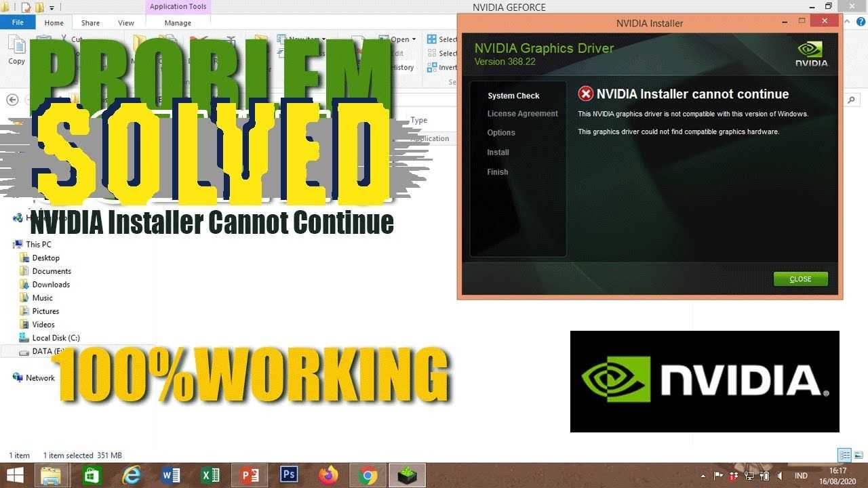The image size is (868, 488).
Task: Click the New folder icon in quick access toolbar
Action: coord(39,7)
